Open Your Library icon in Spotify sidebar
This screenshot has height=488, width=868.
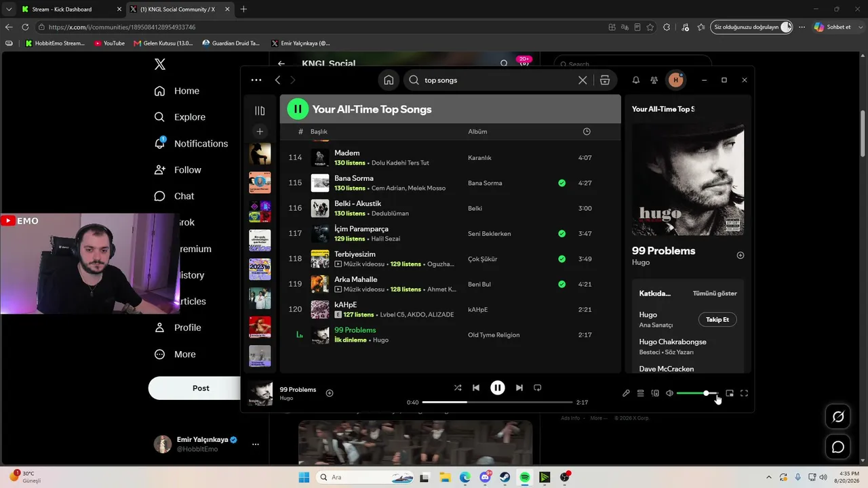click(x=260, y=110)
